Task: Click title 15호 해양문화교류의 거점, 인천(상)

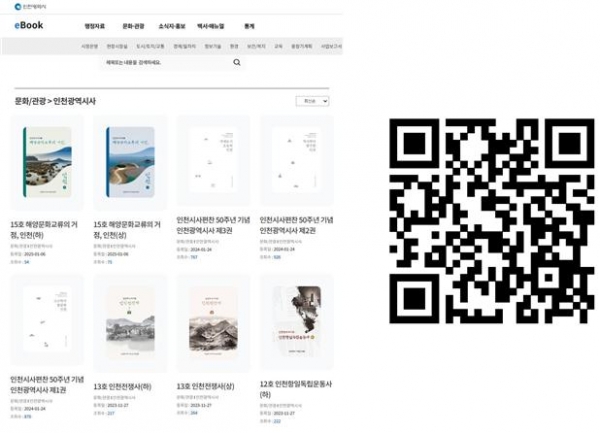Action: (127, 230)
